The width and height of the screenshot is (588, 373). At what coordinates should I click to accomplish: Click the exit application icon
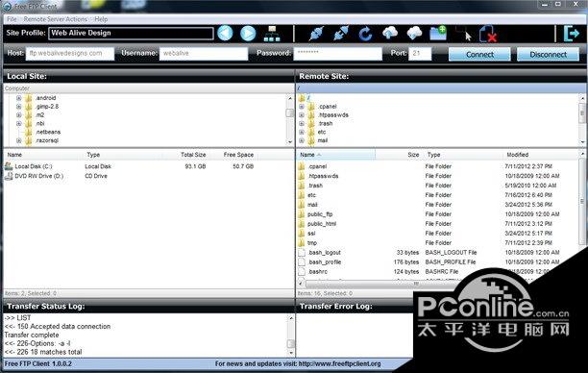[572, 34]
